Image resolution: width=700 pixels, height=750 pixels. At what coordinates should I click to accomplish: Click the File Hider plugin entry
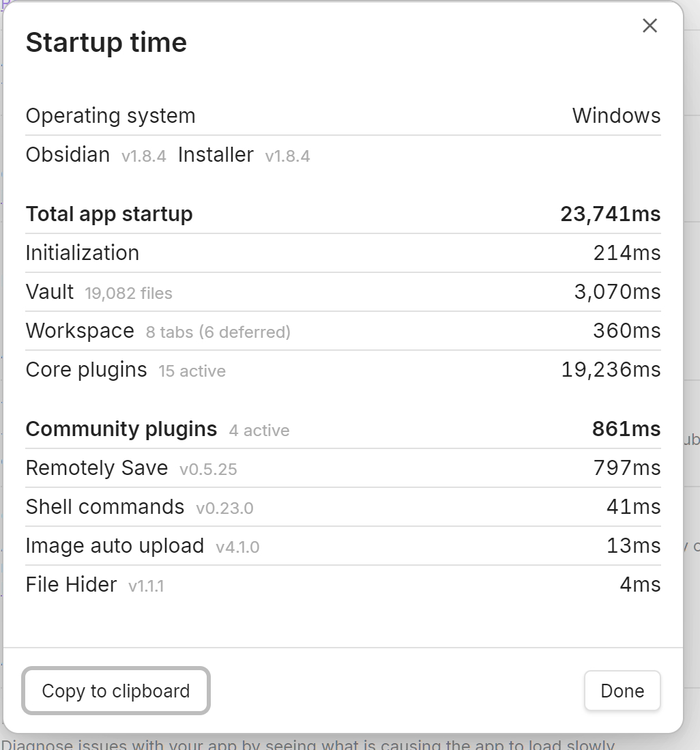coord(94,585)
